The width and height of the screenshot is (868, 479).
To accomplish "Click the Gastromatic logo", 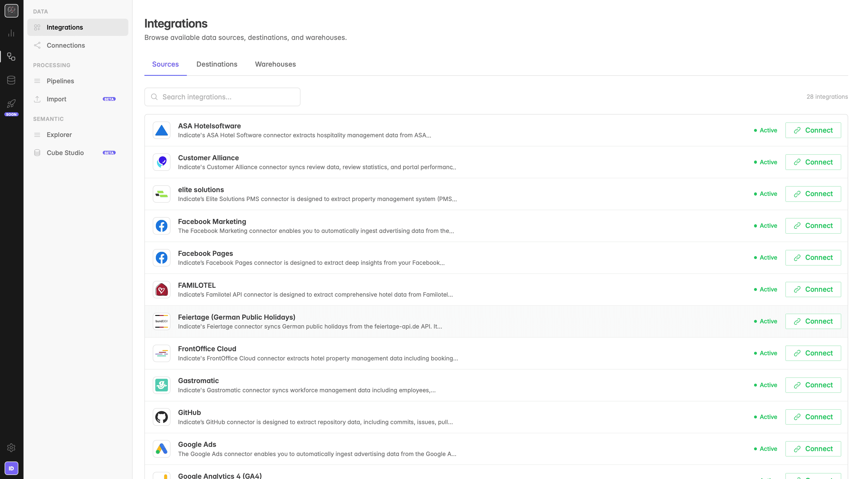I will 161,385.
